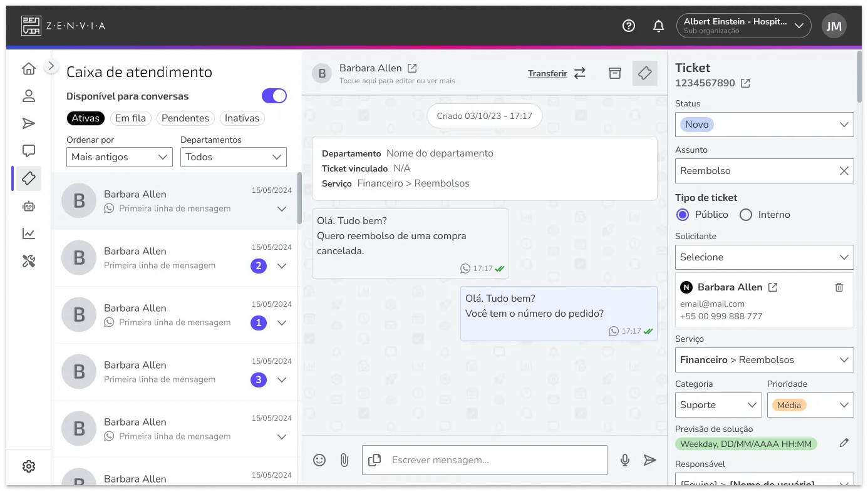Viewport: 868px width, 492px height.
Task: Select the Chatbot icon in sidebar
Action: [x=28, y=206]
